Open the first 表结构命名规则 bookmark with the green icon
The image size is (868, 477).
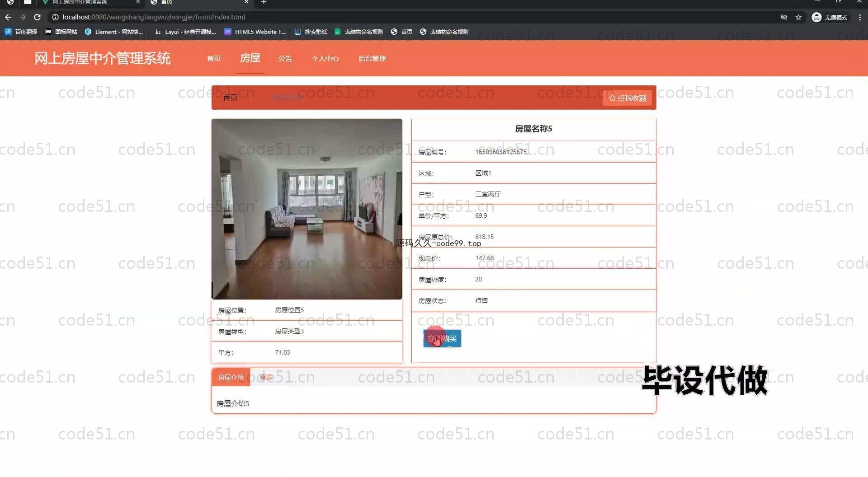[x=359, y=32]
